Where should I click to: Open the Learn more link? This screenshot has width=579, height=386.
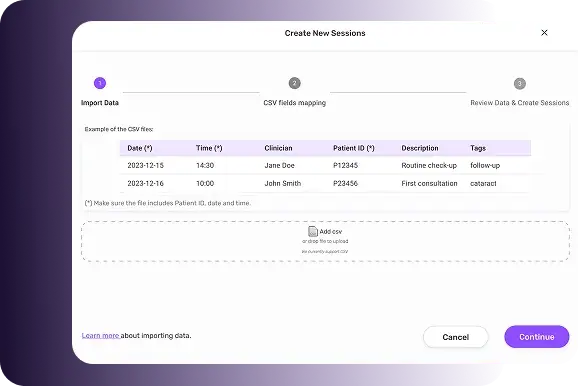coord(100,335)
